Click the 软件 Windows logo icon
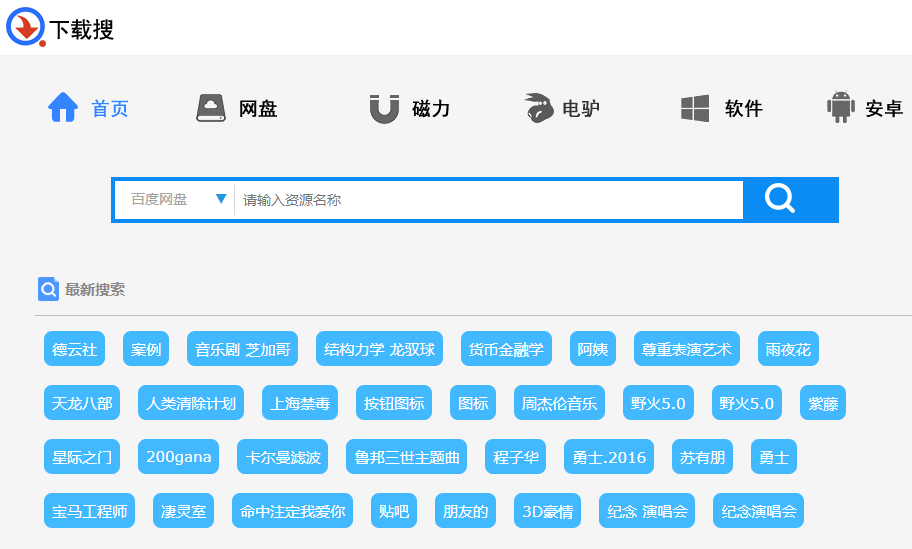The image size is (912, 549). (695, 108)
